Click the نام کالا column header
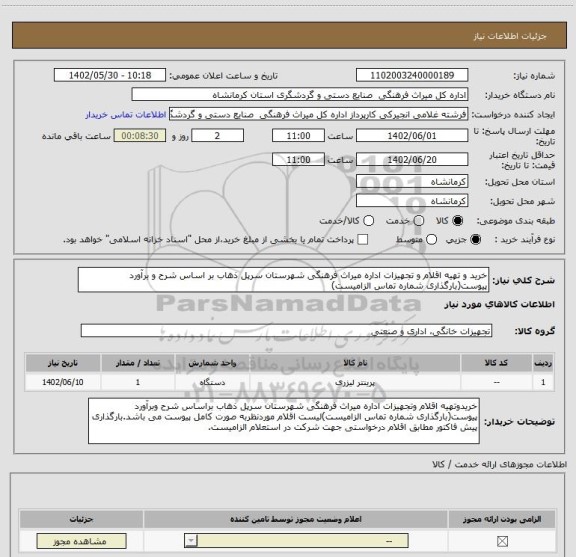Viewport: 576px width, 557px height. tap(355, 363)
